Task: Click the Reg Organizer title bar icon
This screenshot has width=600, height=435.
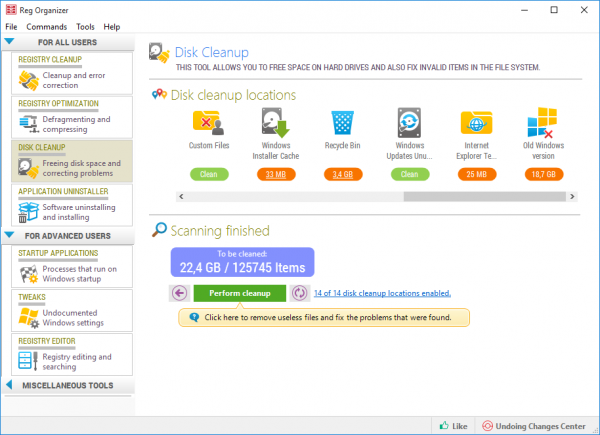Action: pos(11,10)
